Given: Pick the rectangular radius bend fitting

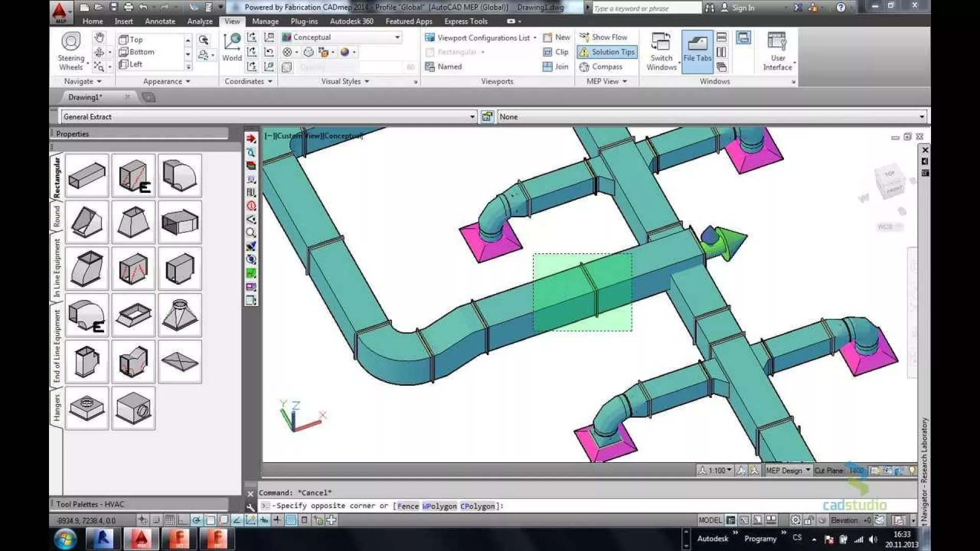Looking at the screenshot, I should click(180, 176).
